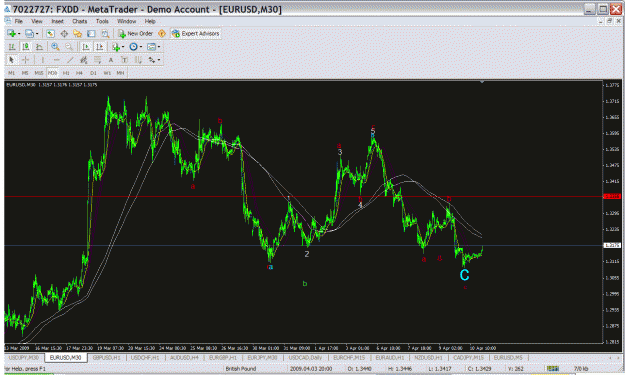This screenshot has width=625, height=375.
Task: Click the Periods clock icon
Action: [x=134, y=47]
